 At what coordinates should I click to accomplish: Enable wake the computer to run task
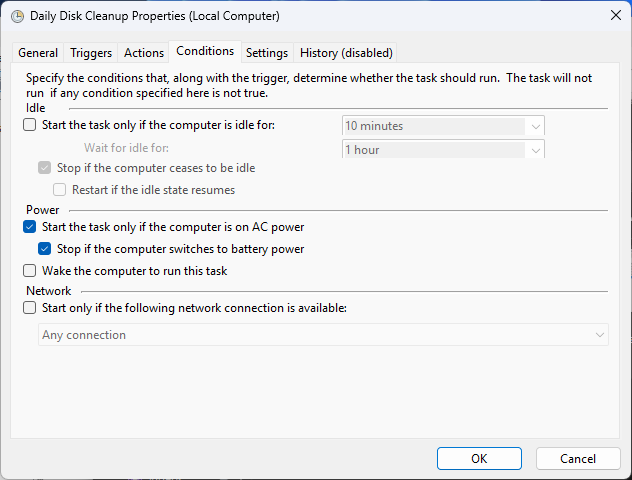[x=29, y=271]
